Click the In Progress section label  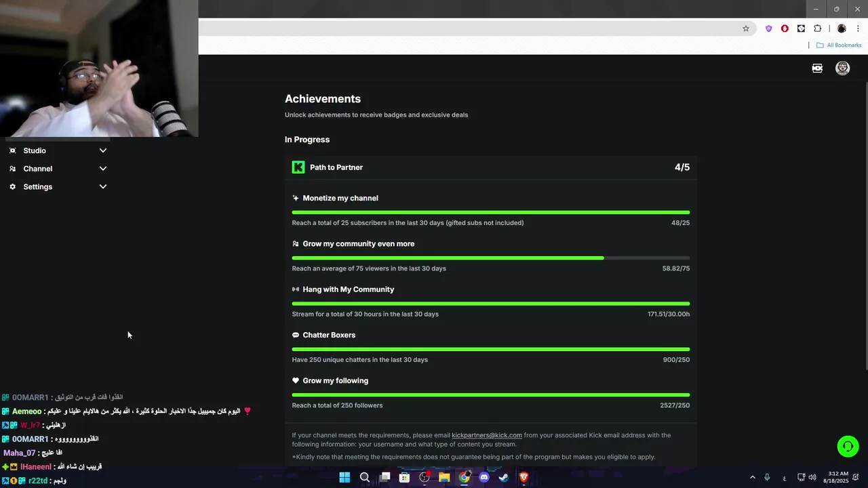click(307, 140)
